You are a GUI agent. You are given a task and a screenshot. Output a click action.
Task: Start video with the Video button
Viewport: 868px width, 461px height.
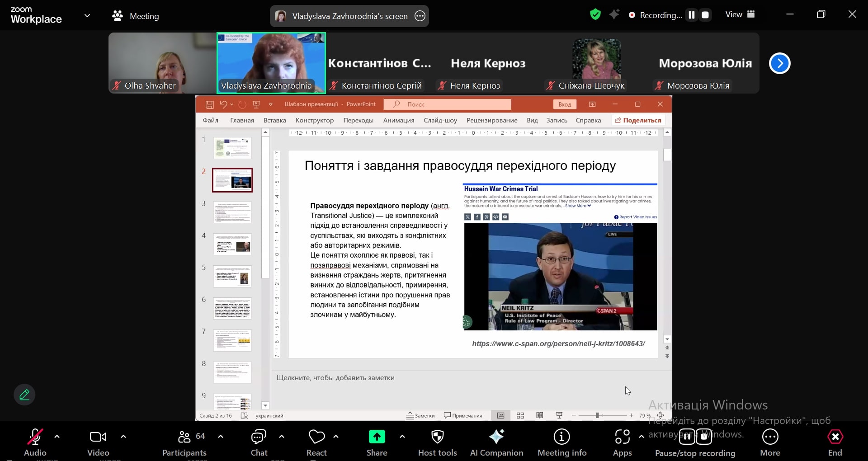[98, 443]
